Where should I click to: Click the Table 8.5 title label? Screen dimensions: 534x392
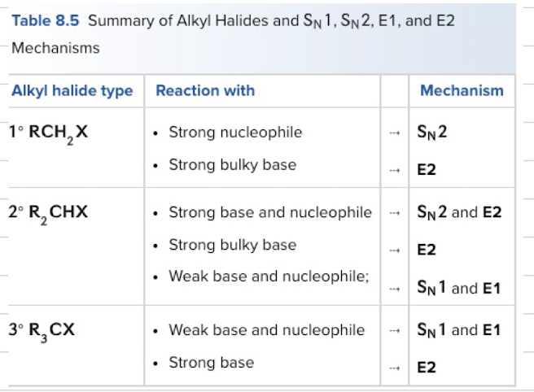46,21
